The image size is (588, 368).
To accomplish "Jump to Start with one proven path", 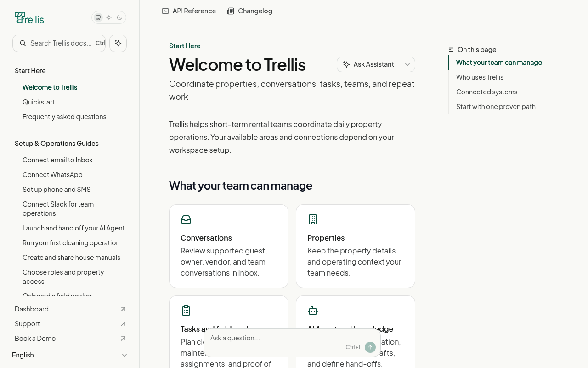I will point(496,107).
